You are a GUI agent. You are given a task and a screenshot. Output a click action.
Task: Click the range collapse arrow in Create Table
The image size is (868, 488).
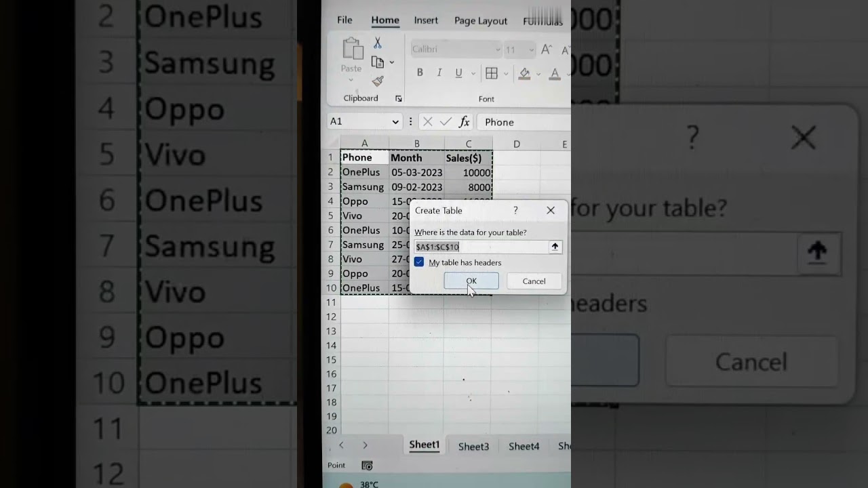pyautogui.click(x=555, y=247)
